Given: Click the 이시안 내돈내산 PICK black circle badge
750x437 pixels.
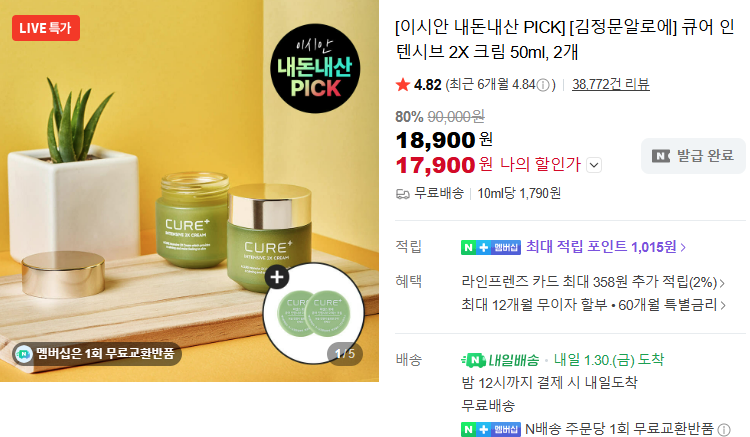Looking at the screenshot, I should (315, 68).
